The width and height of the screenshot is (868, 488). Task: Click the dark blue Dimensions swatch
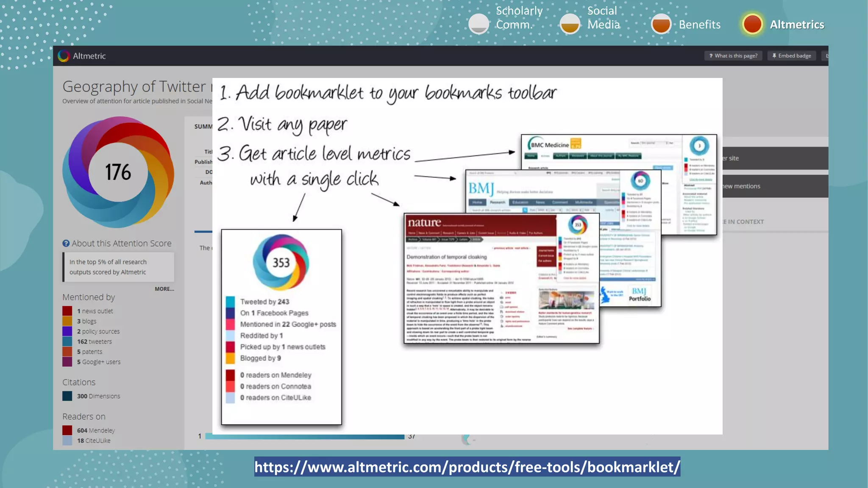coord(67,396)
